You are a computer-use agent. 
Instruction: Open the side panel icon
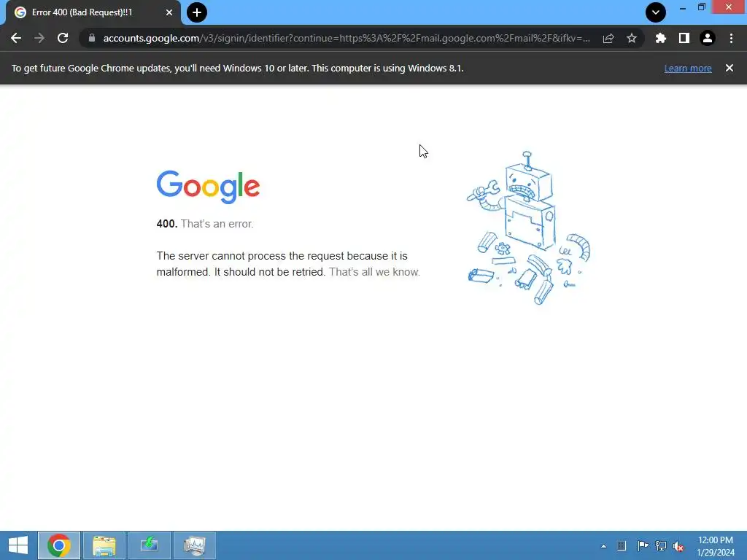(x=684, y=38)
